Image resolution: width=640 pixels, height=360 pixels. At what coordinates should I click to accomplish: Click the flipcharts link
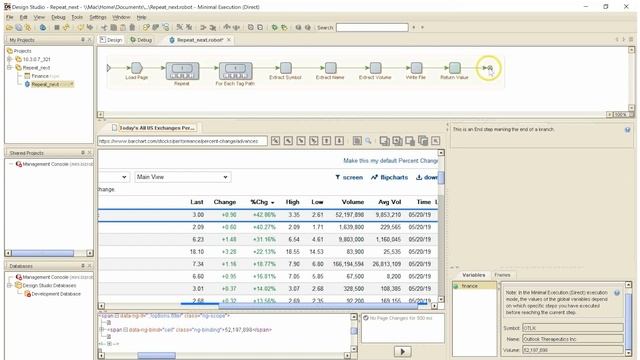pyautogui.click(x=389, y=177)
